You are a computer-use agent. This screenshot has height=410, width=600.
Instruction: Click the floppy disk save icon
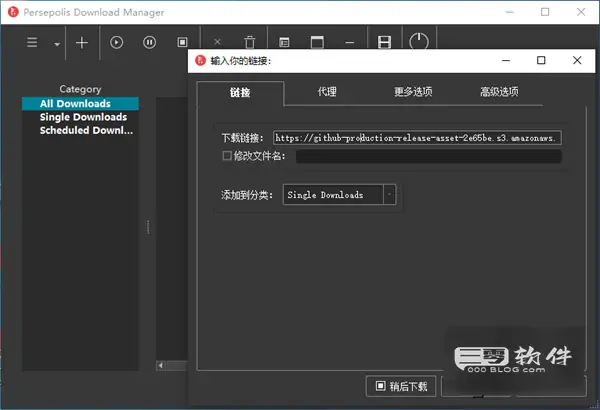[384, 42]
